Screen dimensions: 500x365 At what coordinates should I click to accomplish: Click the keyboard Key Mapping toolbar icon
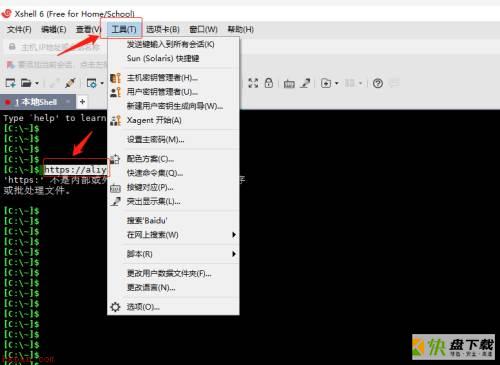coord(289,83)
